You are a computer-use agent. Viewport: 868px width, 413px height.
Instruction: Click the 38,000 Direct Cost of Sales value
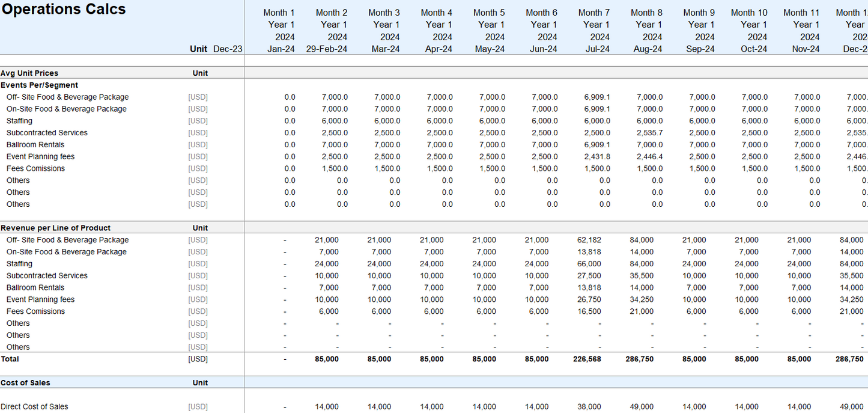589,406
